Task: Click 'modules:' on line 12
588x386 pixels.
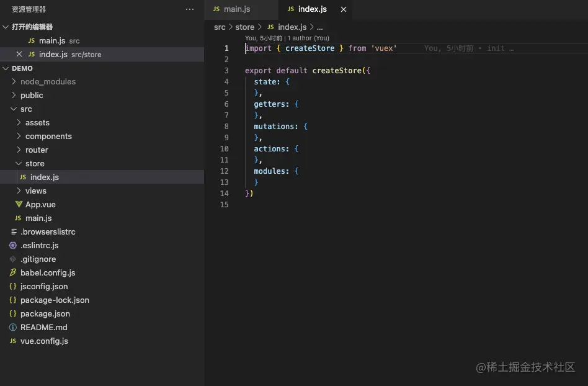Action: (272, 171)
